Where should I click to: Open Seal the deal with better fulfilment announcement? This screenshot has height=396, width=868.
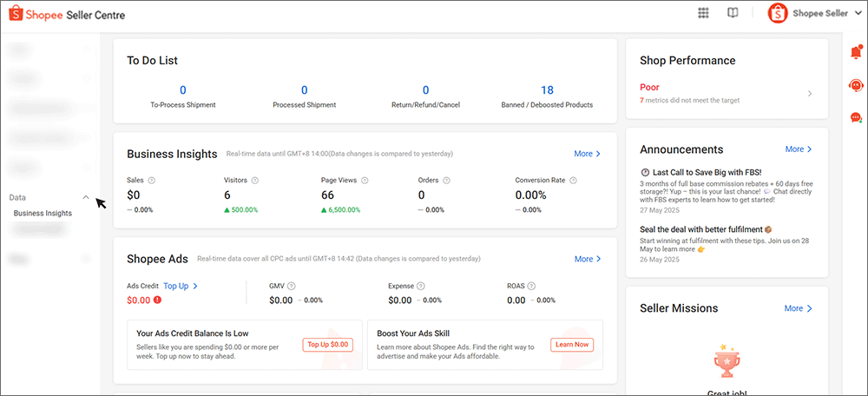[707, 229]
